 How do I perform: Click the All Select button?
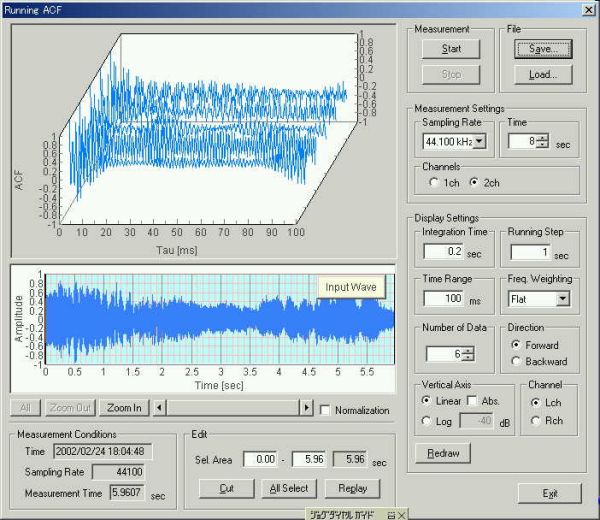291,488
